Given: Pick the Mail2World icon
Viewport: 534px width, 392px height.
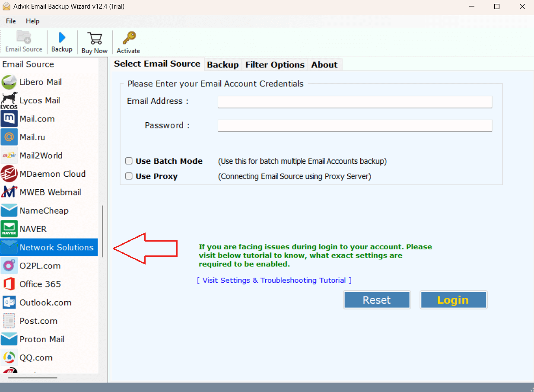Looking at the screenshot, I should 9,156.
